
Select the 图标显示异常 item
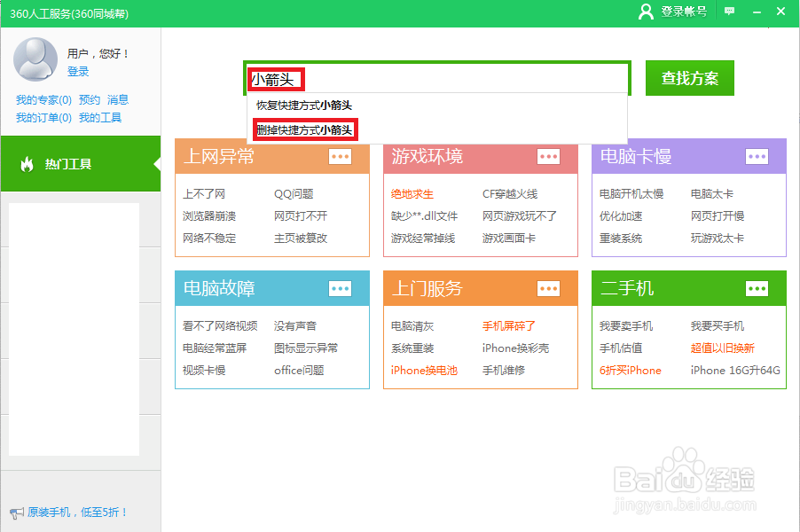[x=306, y=348]
